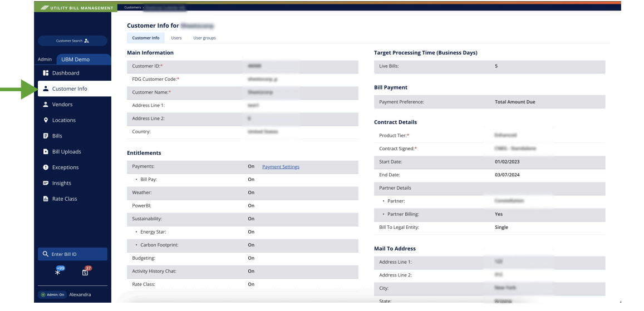
Task: Click the Customer Search button
Action: click(x=72, y=41)
